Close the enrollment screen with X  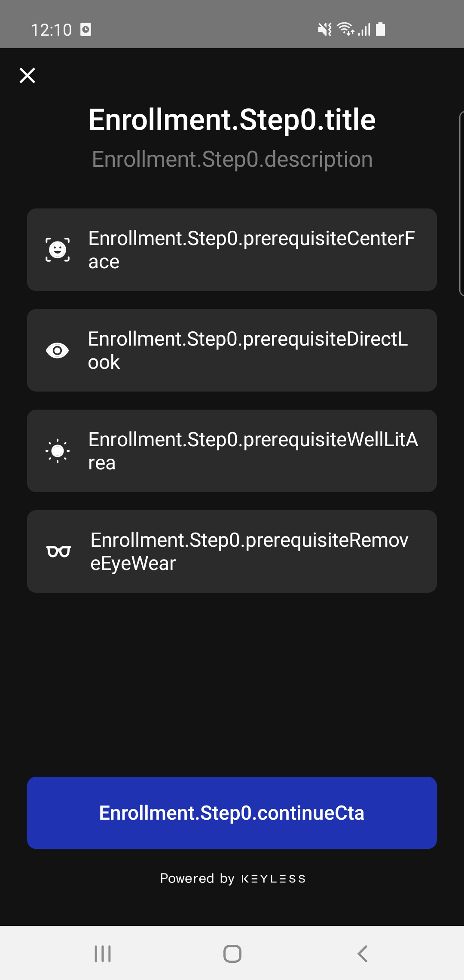(x=27, y=76)
